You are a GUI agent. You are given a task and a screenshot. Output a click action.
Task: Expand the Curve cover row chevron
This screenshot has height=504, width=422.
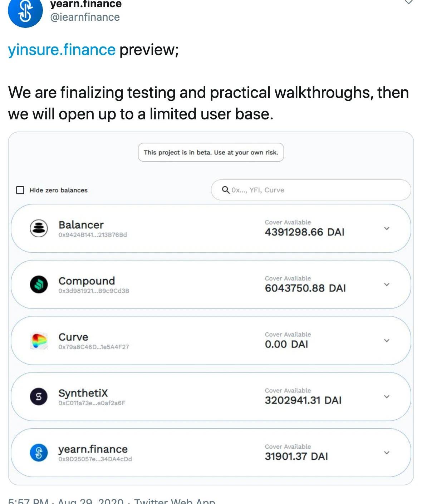pyautogui.click(x=387, y=341)
